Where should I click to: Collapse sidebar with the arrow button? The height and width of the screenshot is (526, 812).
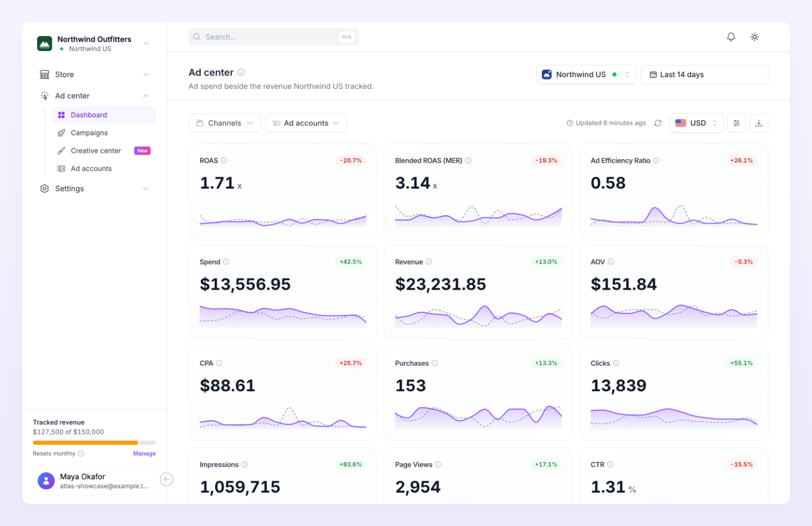[166, 479]
